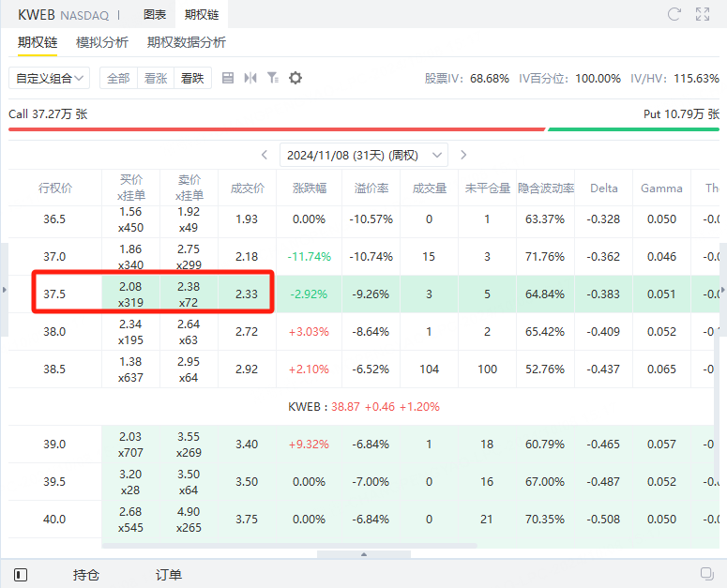Screen dimensions: 727x588
Task: Refresh the option chain data
Action: (x=674, y=14)
